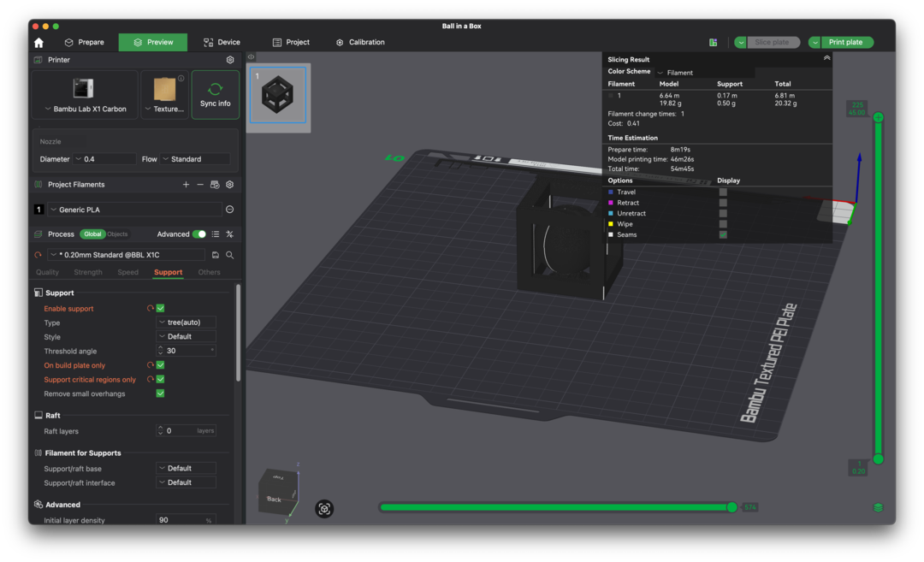Open Color Scheme Filament dropdown
The width and height of the screenshot is (924, 562).
(704, 73)
